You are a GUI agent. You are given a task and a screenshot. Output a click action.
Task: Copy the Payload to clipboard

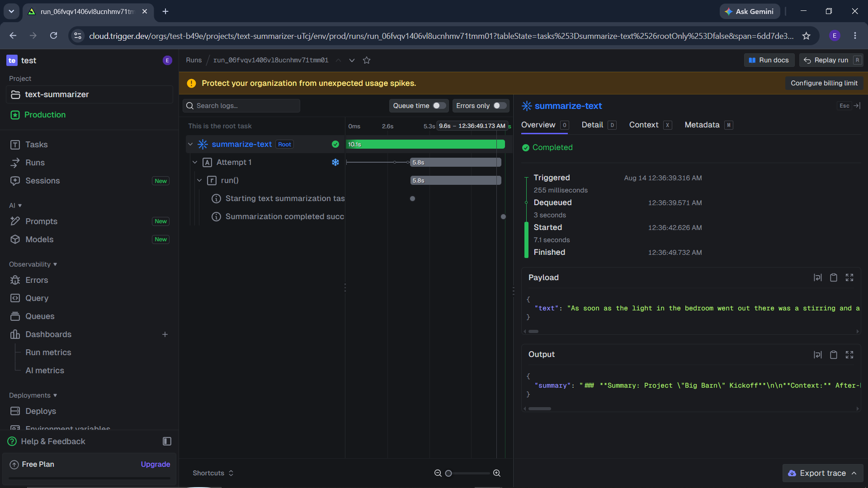coord(834,278)
